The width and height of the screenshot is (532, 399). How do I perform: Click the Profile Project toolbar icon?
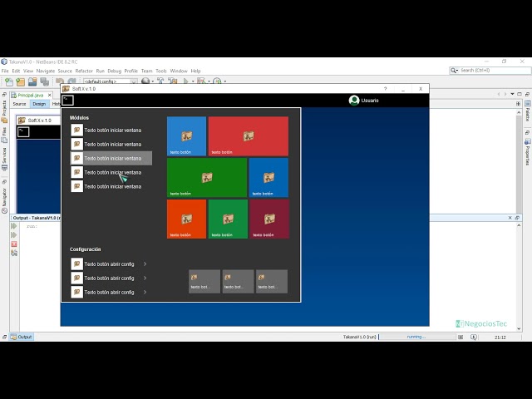pos(217,81)
